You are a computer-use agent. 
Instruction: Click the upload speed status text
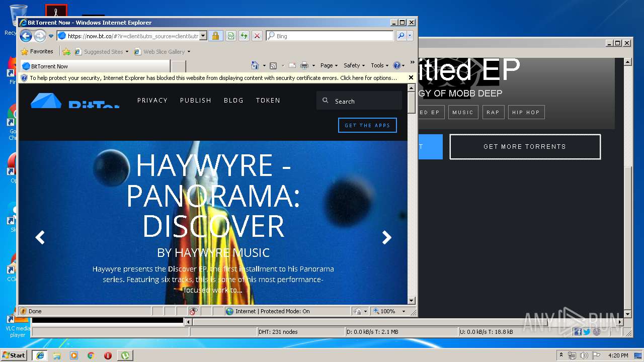pos(487,332)
